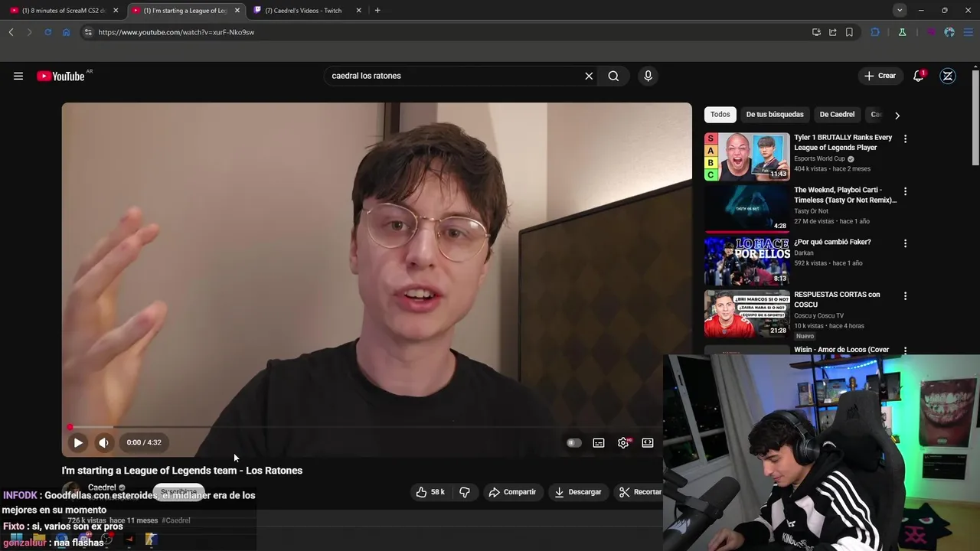View site information icon in address bar
The image size is (980, 551).
(88, 32)
